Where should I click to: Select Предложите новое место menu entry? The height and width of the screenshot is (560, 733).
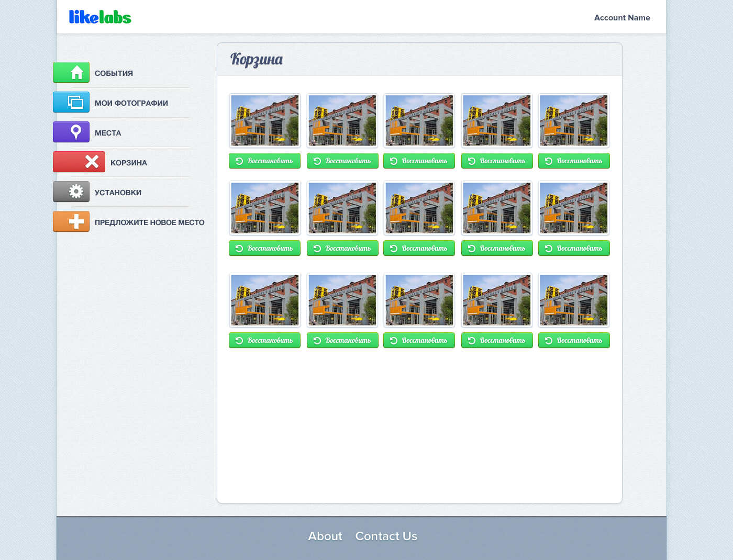(x=149, y=222)
